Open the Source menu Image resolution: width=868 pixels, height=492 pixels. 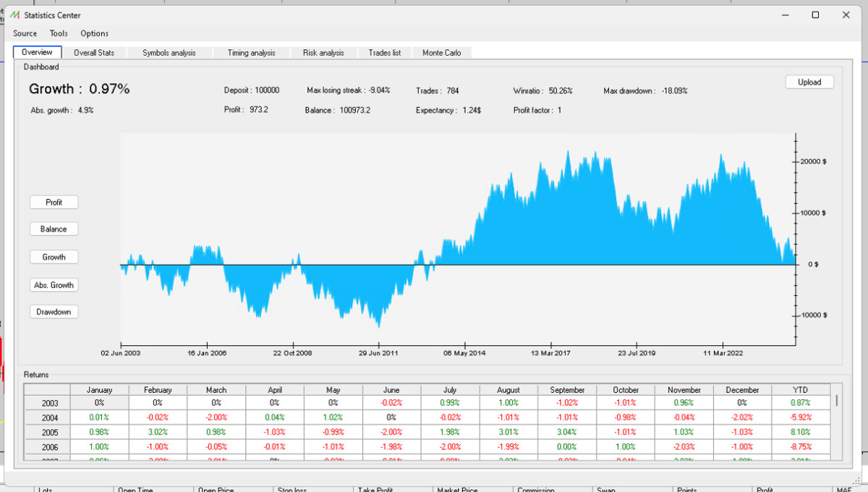25,33
